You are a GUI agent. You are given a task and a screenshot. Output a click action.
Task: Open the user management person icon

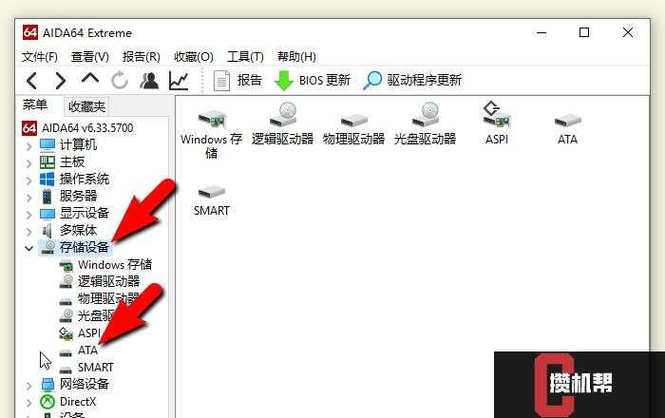[x=149, y=80]
